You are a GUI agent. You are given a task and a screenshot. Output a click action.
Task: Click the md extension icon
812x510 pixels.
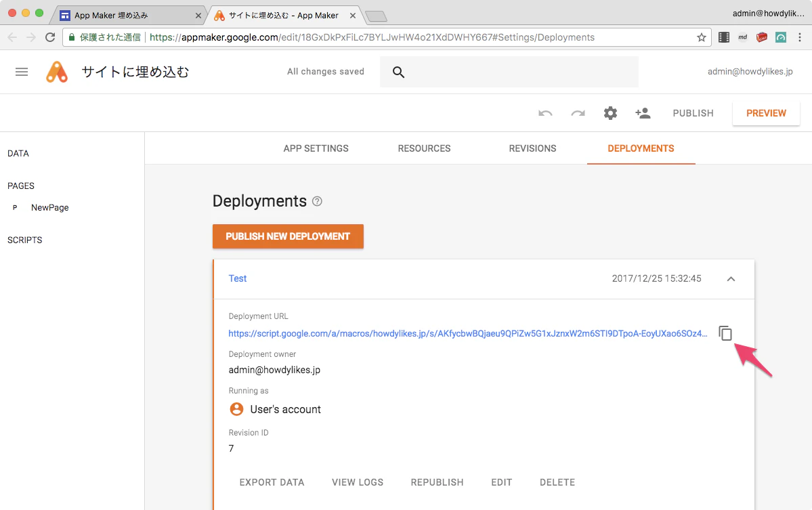coord(743,37)
